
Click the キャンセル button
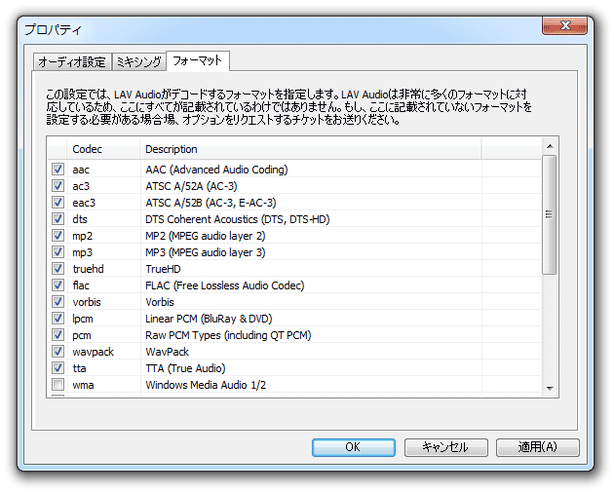pos(446,447)
